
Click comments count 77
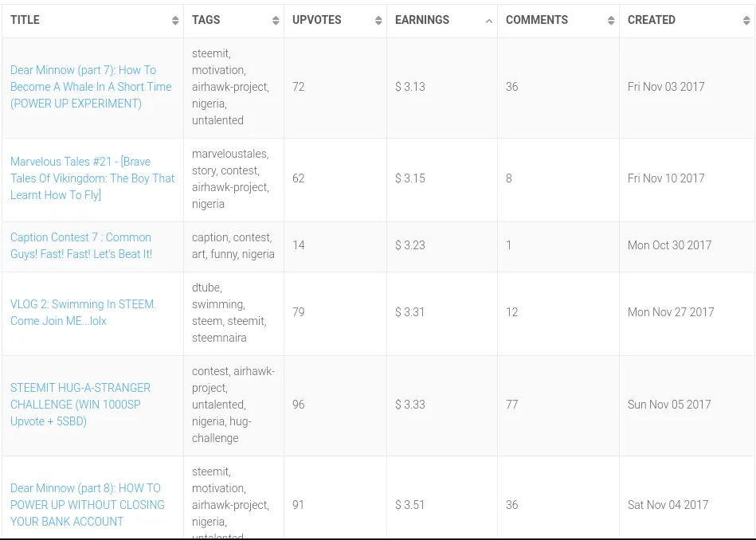coord(512,405)
